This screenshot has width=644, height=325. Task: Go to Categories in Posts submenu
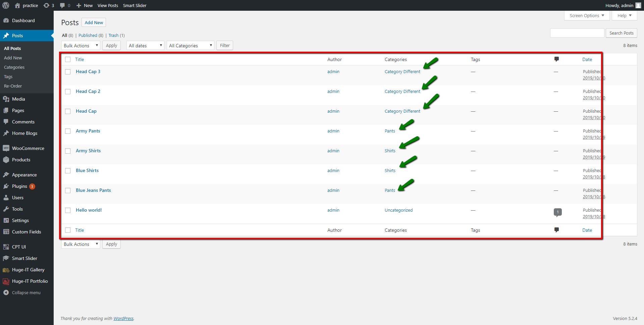point(14,67)
